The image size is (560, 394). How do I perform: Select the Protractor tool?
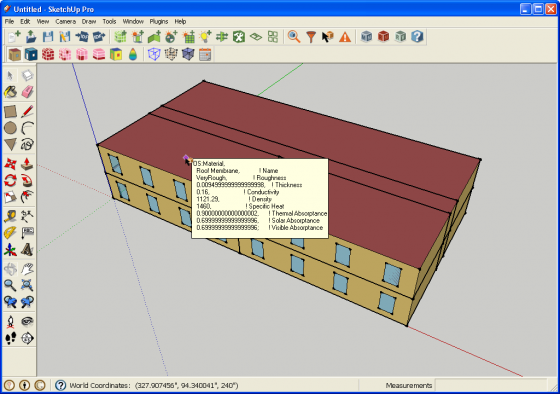click(10, 233)
